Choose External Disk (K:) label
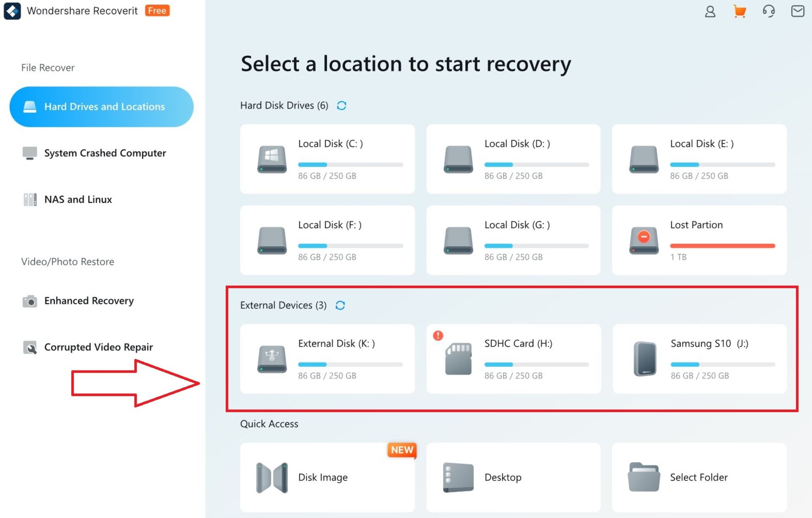 [337, 343]
